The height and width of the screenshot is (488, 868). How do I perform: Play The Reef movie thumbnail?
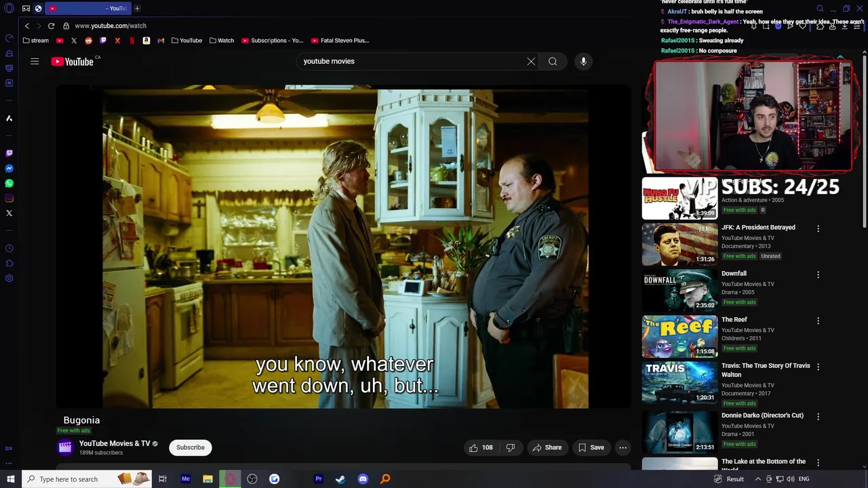[x=679, y=337]
